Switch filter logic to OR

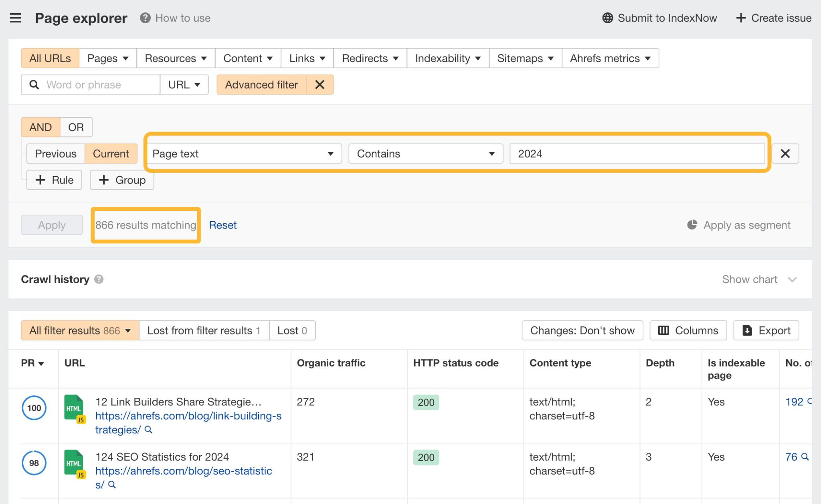point(75,127)
